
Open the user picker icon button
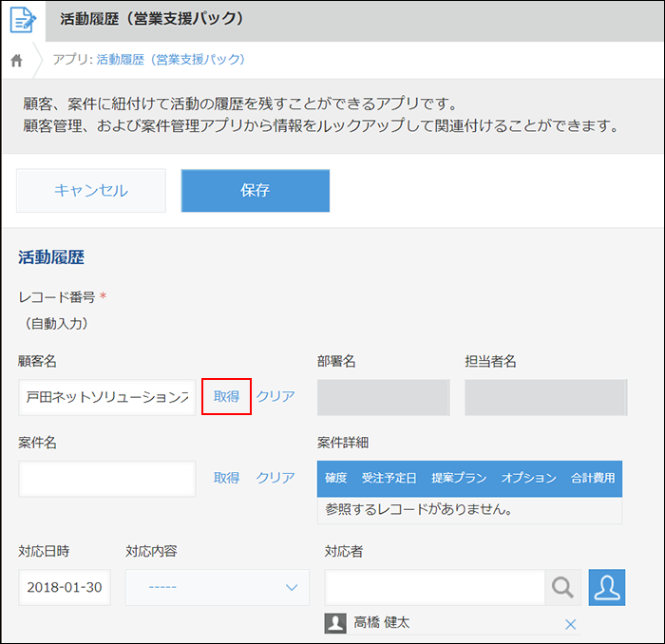[x=607, y=587]
